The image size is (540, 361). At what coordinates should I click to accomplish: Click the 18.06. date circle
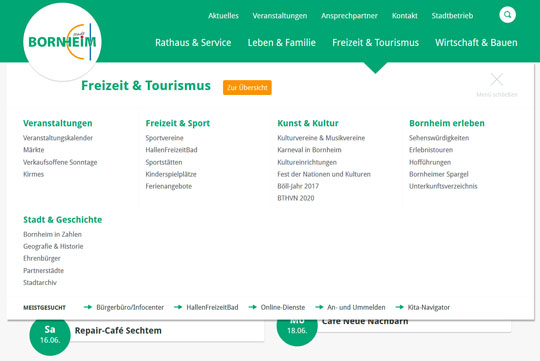(297, 330)
